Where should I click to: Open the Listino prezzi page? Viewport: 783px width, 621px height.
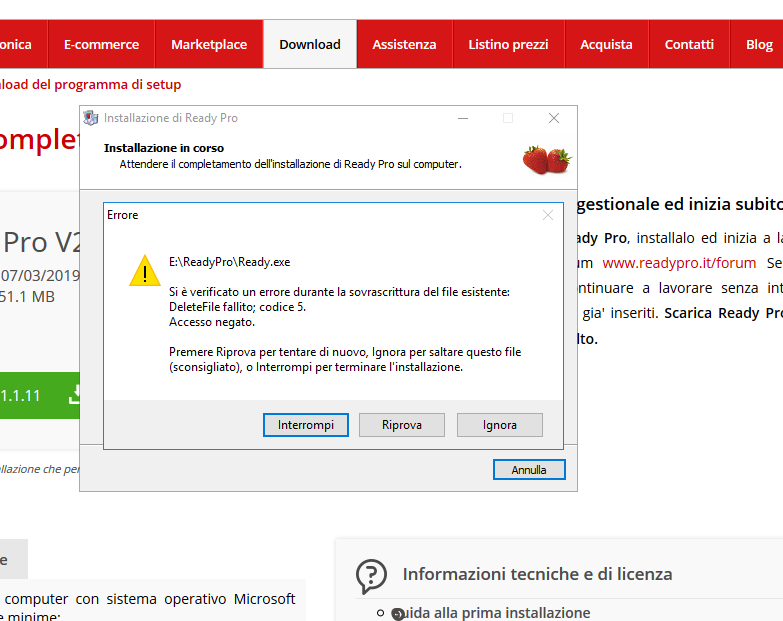pyautogui.click(x=508, y=44)
